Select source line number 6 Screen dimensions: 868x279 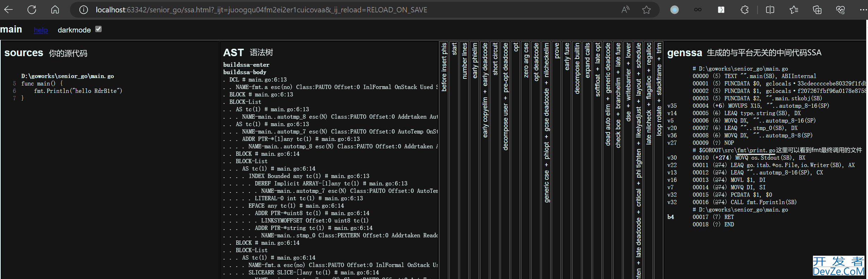14,91
